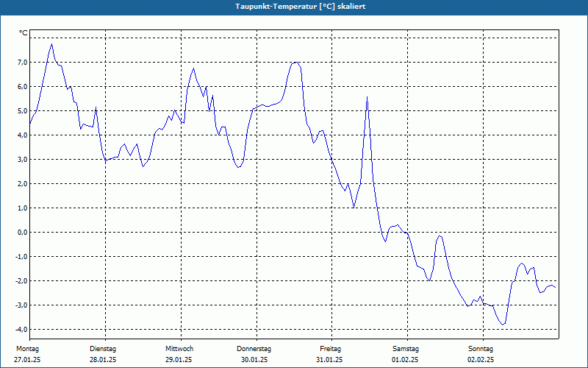
Task: Click the date 28.01.25
Action: point(103,360)
